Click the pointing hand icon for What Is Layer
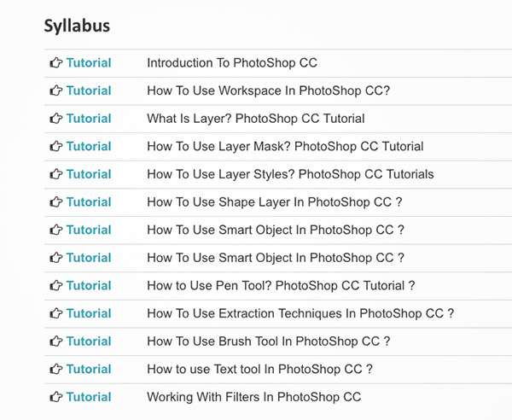Screen dimensions: 512x420 pyautogui.click(x=56, y=119)
